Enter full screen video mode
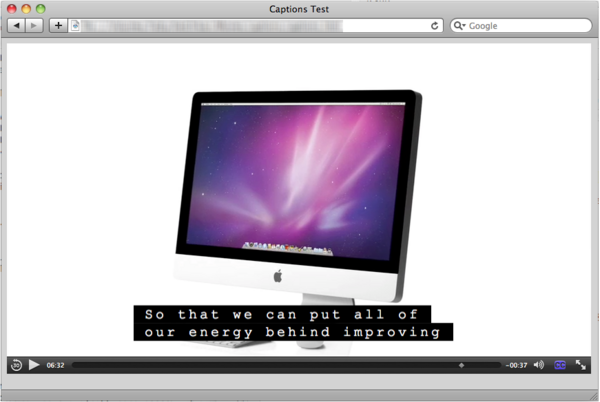Image resolution: width=600 pixels, height=402 pixels. pos(581,365)
